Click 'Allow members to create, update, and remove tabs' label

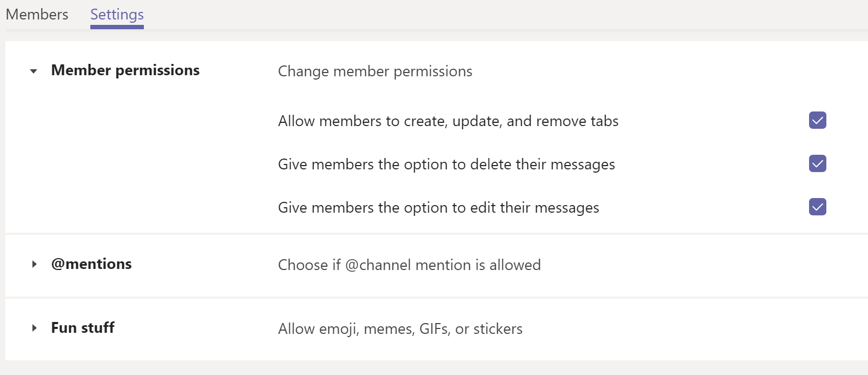click(448, 121)
